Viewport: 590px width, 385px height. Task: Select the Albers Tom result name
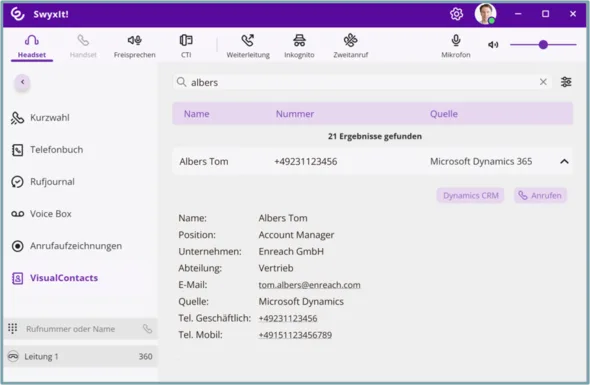coord(204,161)
